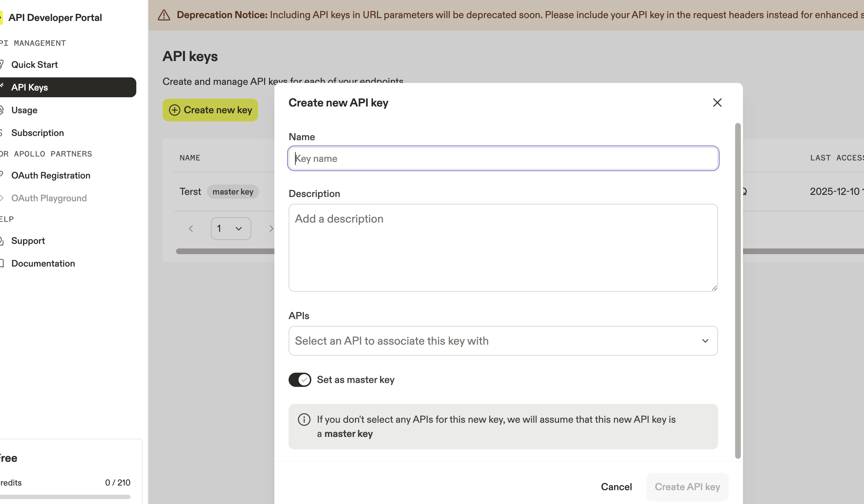Click the warning icon in deprecation notice
864x504 pixels.
164,15
